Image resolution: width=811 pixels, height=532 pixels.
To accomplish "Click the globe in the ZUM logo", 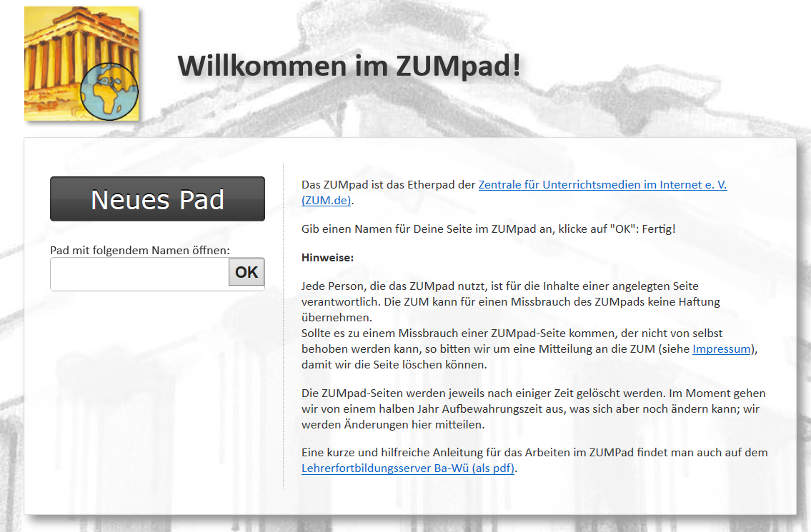I will click(109, 91).
